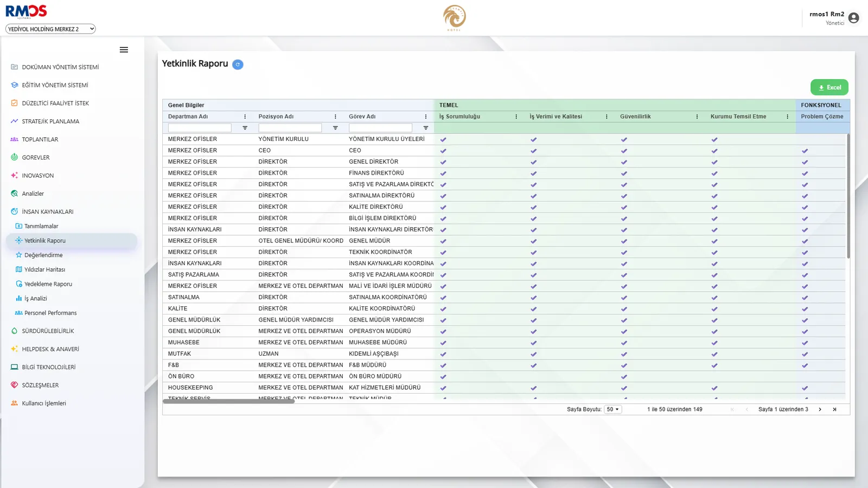Open the İş Verimi ve Kalitesi column menu
Viewport: 868px width, 488px height.
pos(607,117)
